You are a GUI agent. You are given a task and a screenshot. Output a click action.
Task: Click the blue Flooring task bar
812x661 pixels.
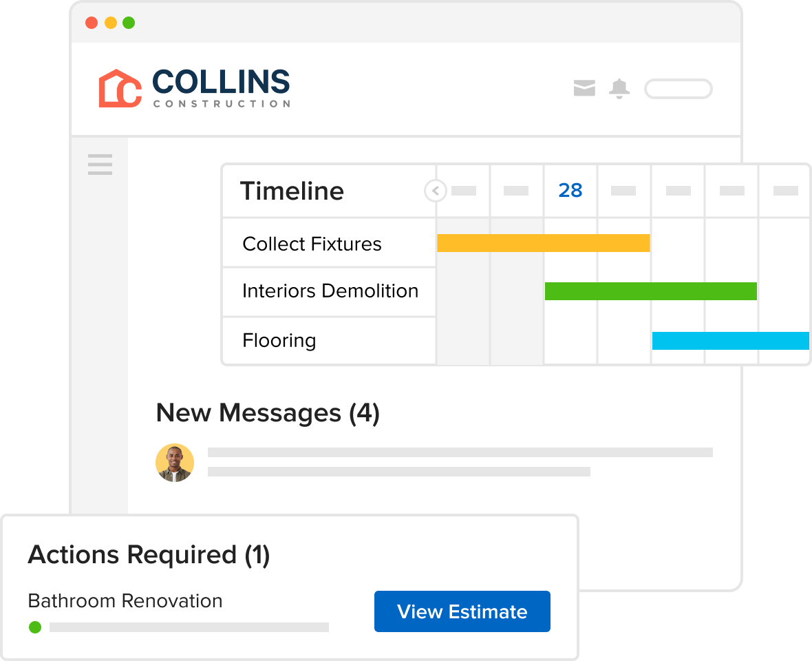pyautogui.click(x=730, y=341)
